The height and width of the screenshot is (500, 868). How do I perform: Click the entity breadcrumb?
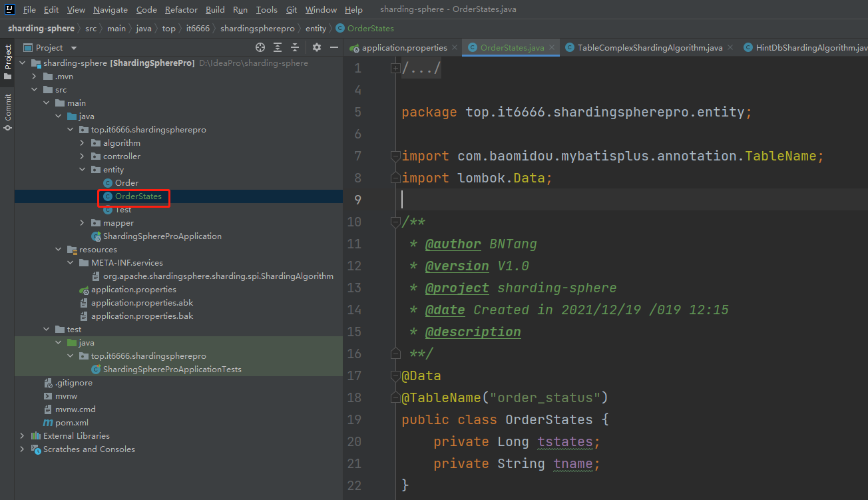(316, 29)
